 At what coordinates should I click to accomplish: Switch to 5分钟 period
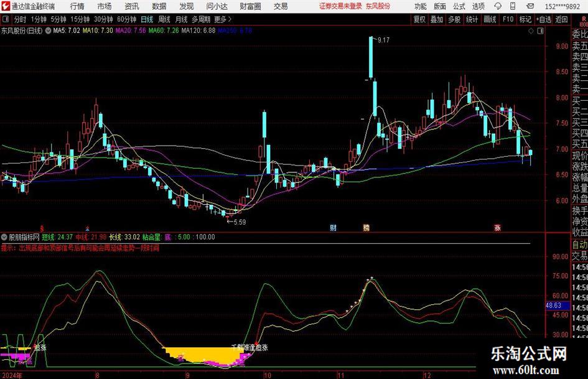click(58, 19)
